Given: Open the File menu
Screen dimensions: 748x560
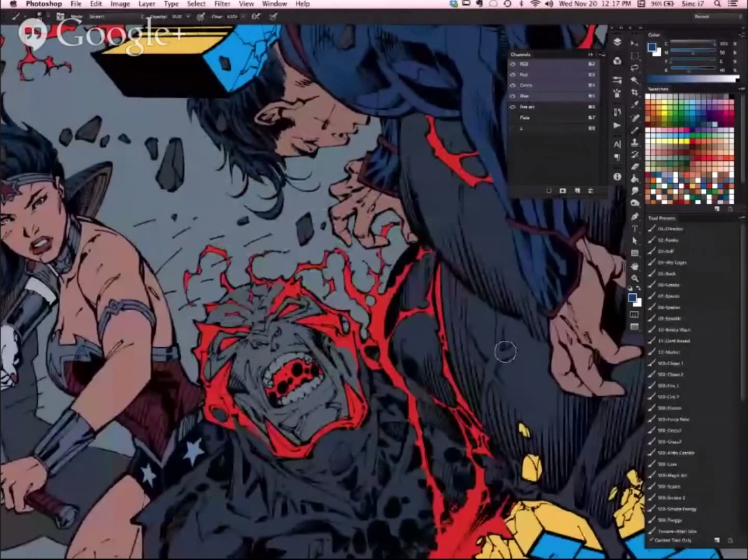Looking at the screenshot, I should (76, 4).
